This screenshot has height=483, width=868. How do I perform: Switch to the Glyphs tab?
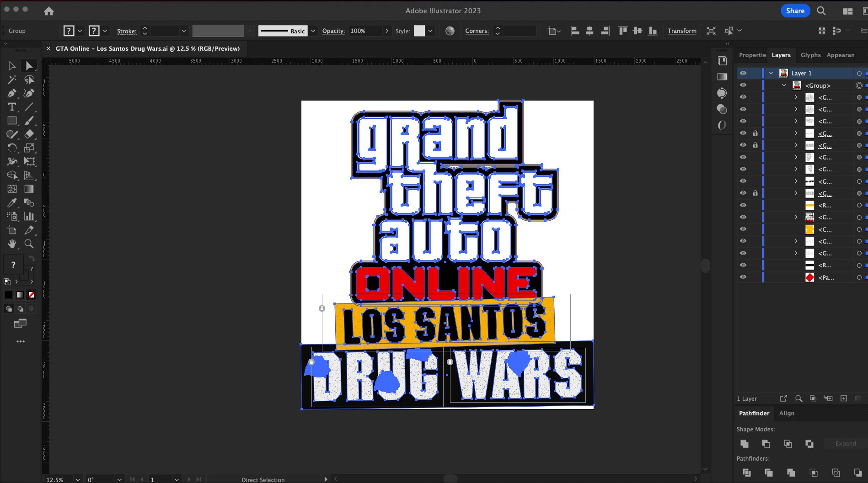coord(810,55)
